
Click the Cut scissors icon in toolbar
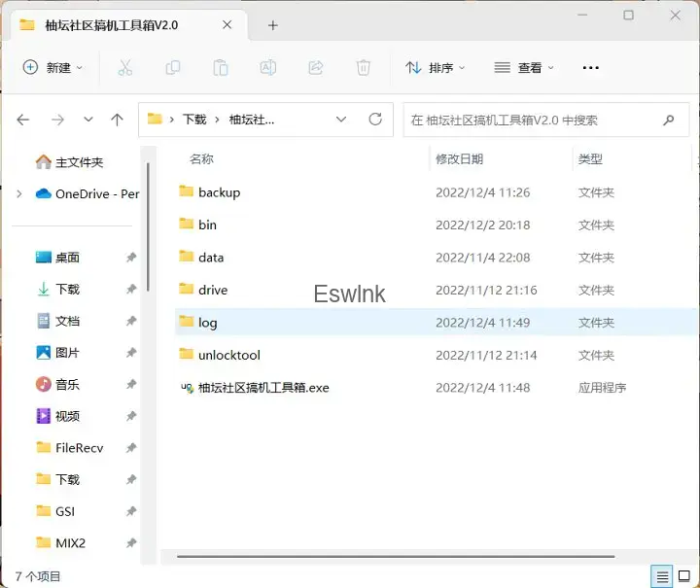(x=124, y=68)
